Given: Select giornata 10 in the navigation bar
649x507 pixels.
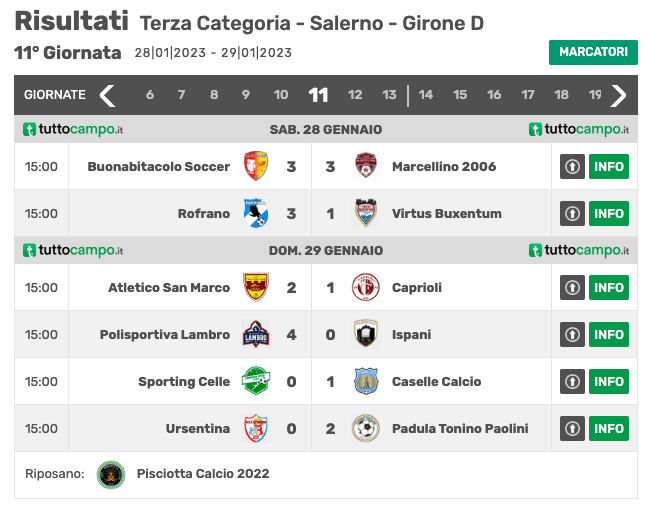Looking at the screenshot, I should (x=281, y=95).
